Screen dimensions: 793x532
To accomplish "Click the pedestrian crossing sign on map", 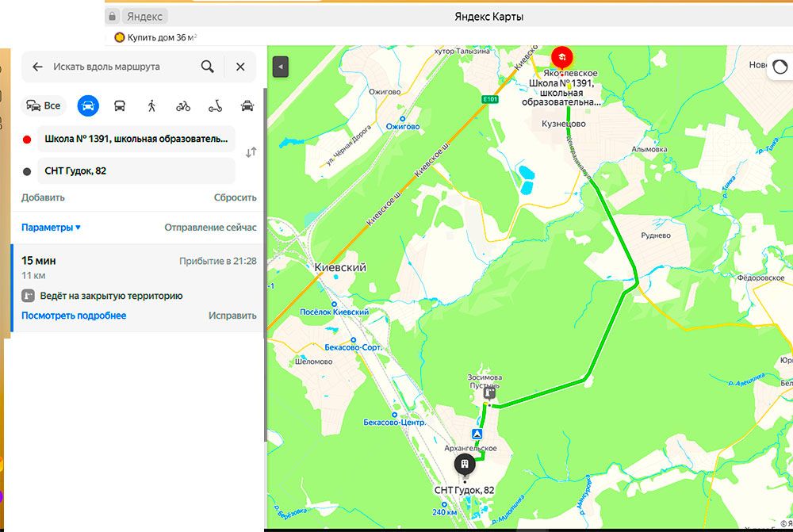I will pos(477,434).
